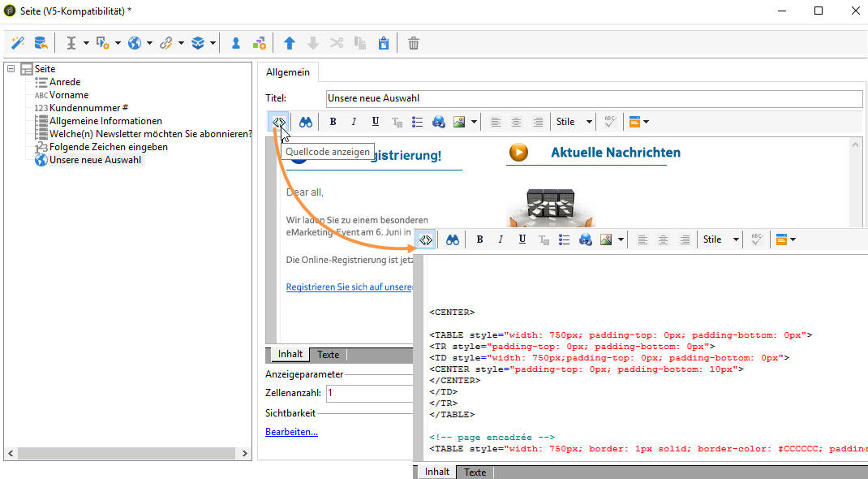Click the orange play icon beside Aktuelle Nachrichten

tap(518, 153)
